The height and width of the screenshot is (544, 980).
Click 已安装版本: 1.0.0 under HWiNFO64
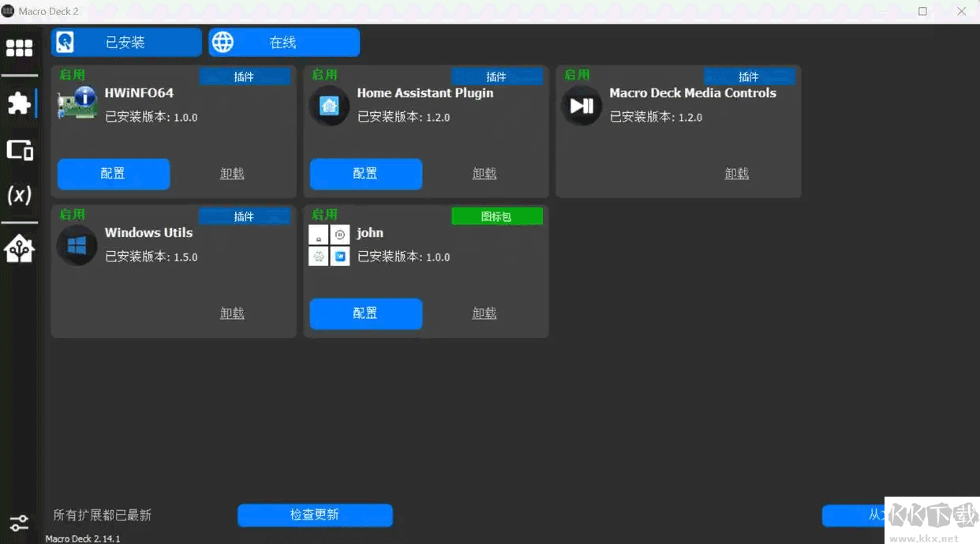[151, 117]
